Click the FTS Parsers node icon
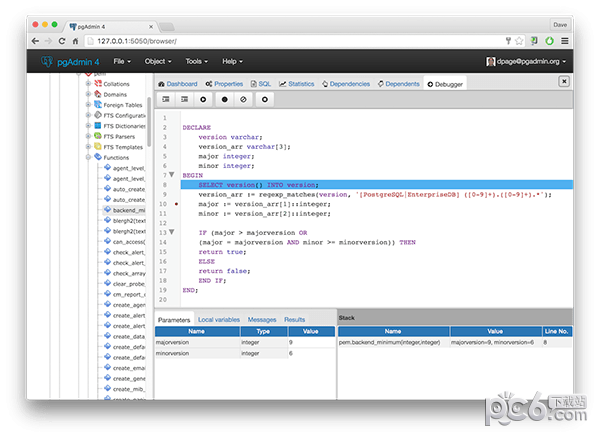Viewport: 600px width, 438px height. 98,136
